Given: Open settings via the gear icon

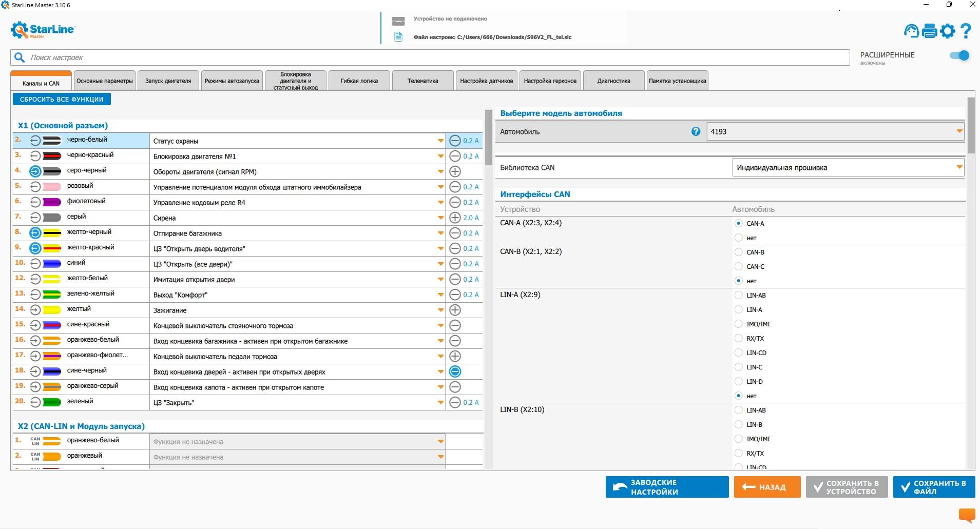Looking at the screenshot, I should click(x=948, y=31).
